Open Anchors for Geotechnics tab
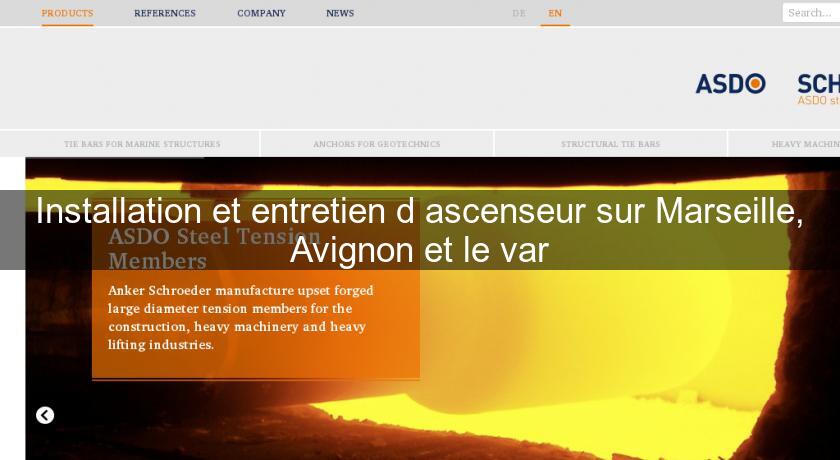This screenshot has height=460, width=840. tap(377, 144)
